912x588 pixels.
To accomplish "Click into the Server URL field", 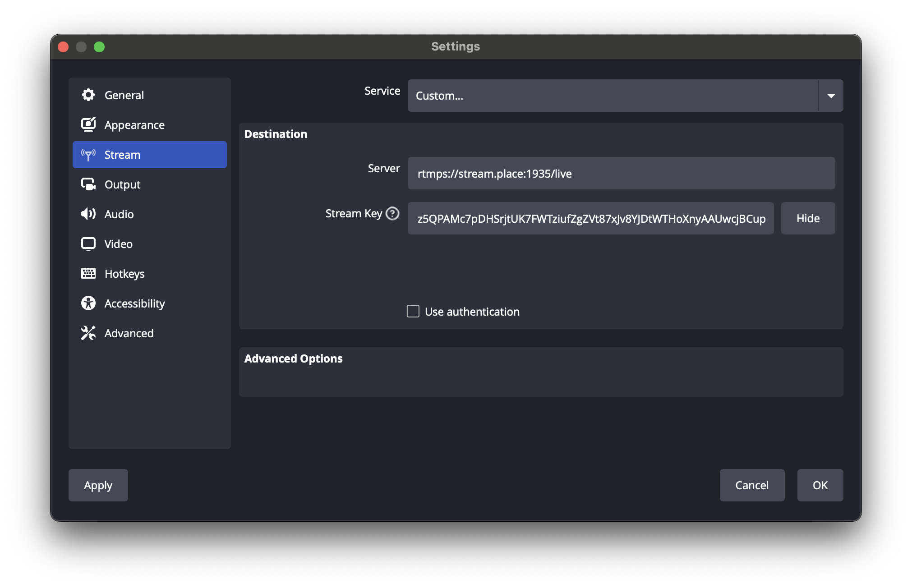I will click(621, 174).
